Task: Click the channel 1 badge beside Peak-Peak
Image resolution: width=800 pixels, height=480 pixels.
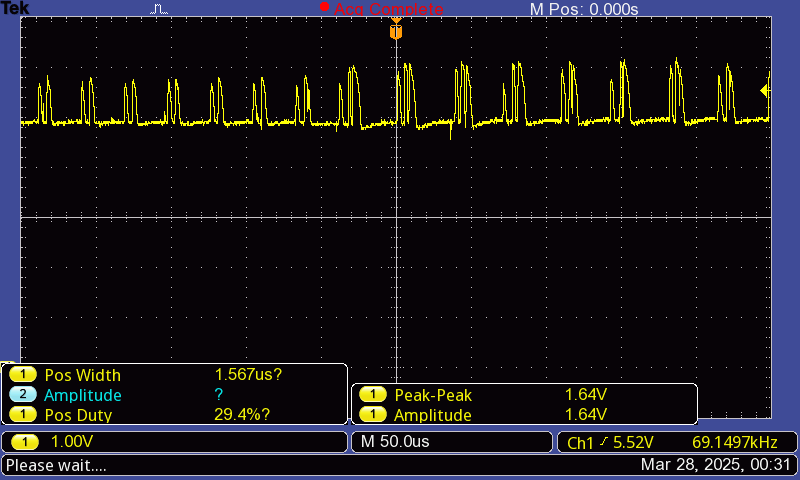Action: (x=373, y=394)
